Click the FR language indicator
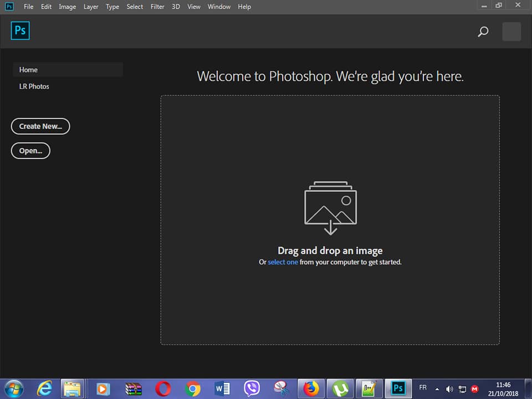The height and width of the screenshot is (399, 532). click(x=423, y=387)
